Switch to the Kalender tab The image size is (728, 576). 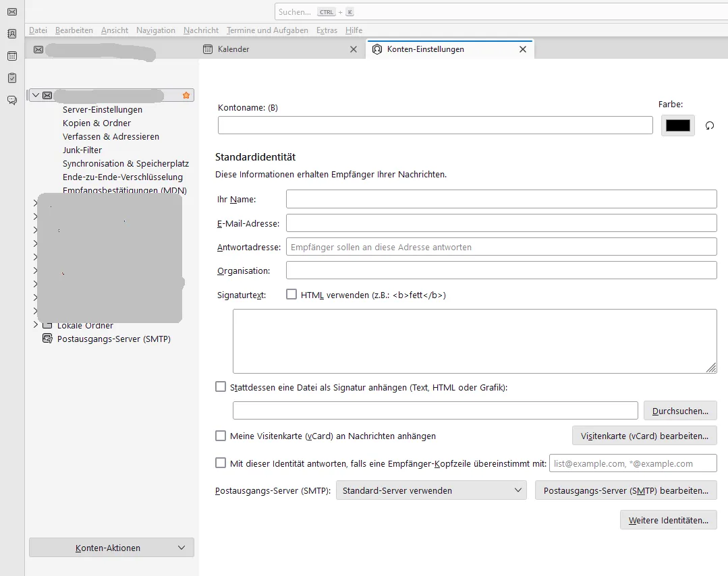pos(233,49)
